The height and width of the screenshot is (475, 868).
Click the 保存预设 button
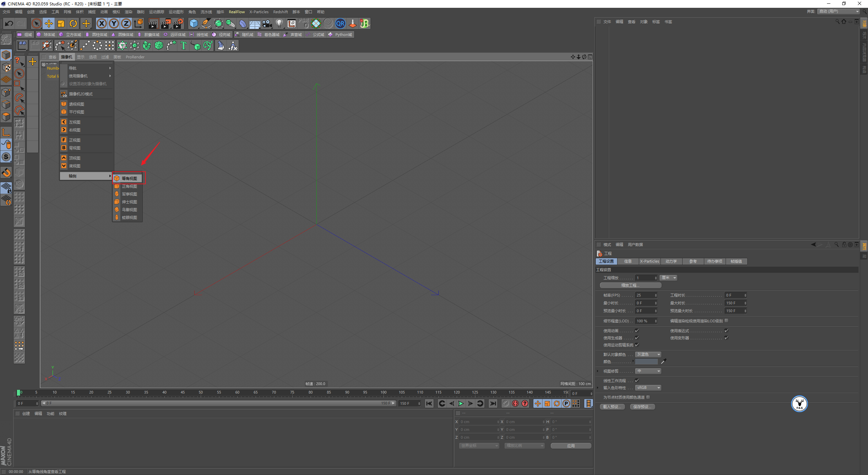642,406
